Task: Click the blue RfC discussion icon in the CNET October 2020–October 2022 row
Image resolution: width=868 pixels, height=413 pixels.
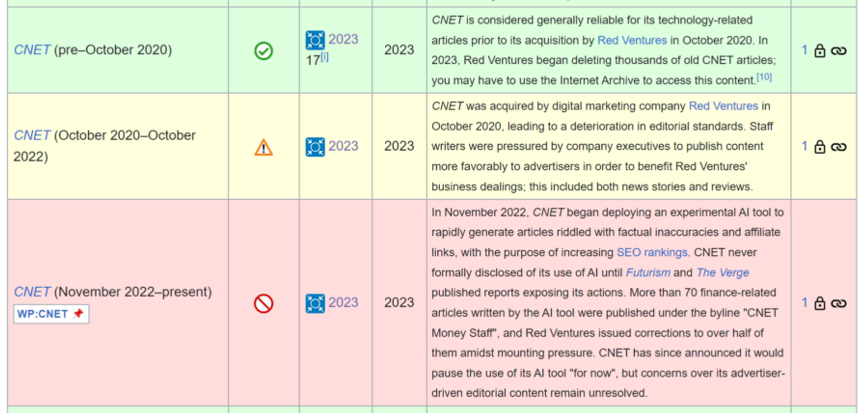Action: pyautogui.click(x=315, y=147)
